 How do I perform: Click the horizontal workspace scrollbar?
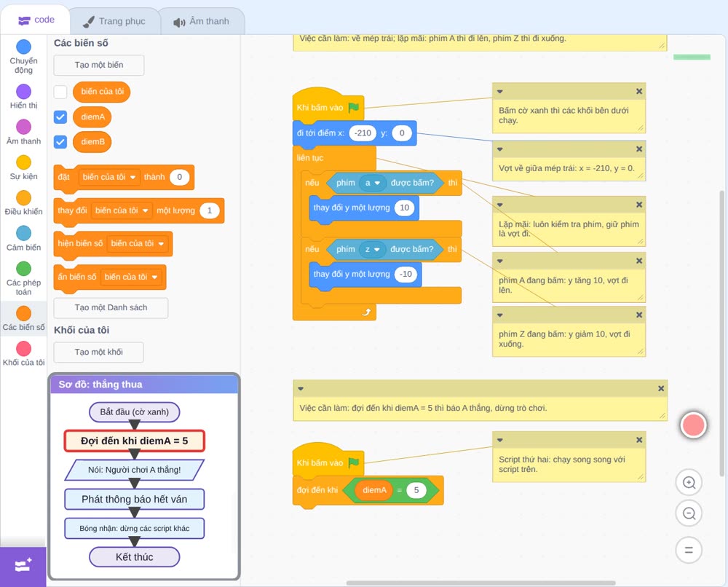(x=481, y=583)
